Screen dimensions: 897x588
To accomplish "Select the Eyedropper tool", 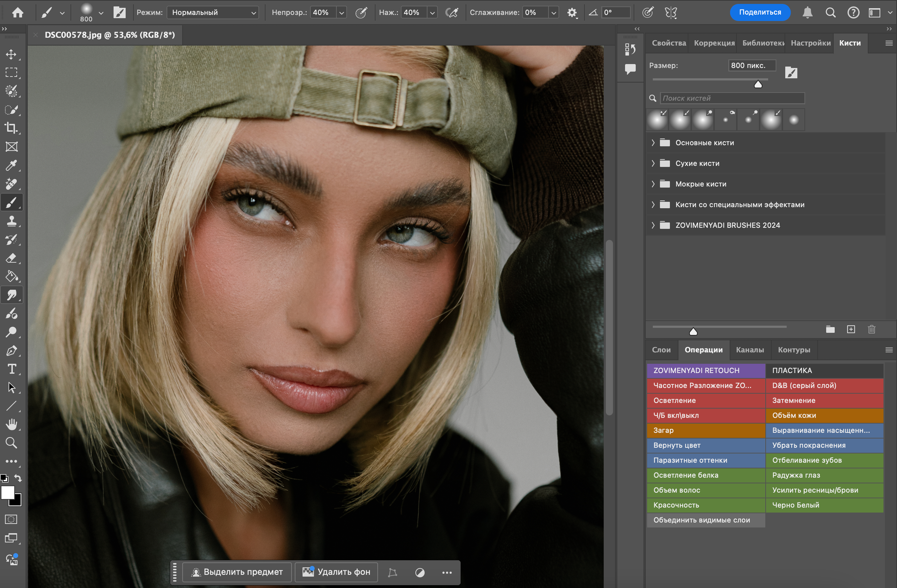I will [11, 165].
